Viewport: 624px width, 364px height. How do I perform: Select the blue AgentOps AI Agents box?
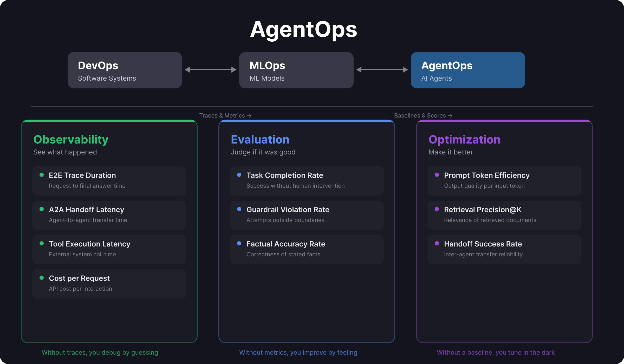pyautogui.click(x=468, y=70)
